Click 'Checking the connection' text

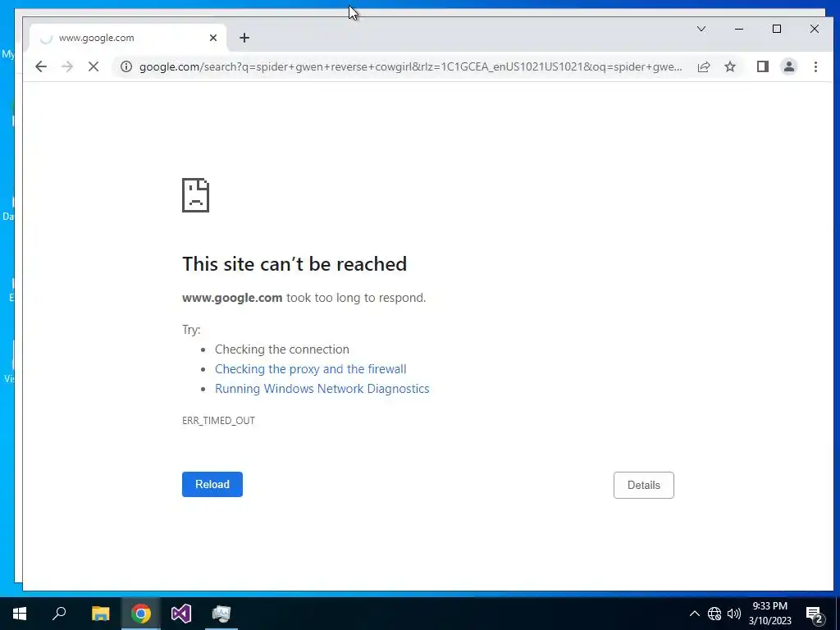(282, 349)
